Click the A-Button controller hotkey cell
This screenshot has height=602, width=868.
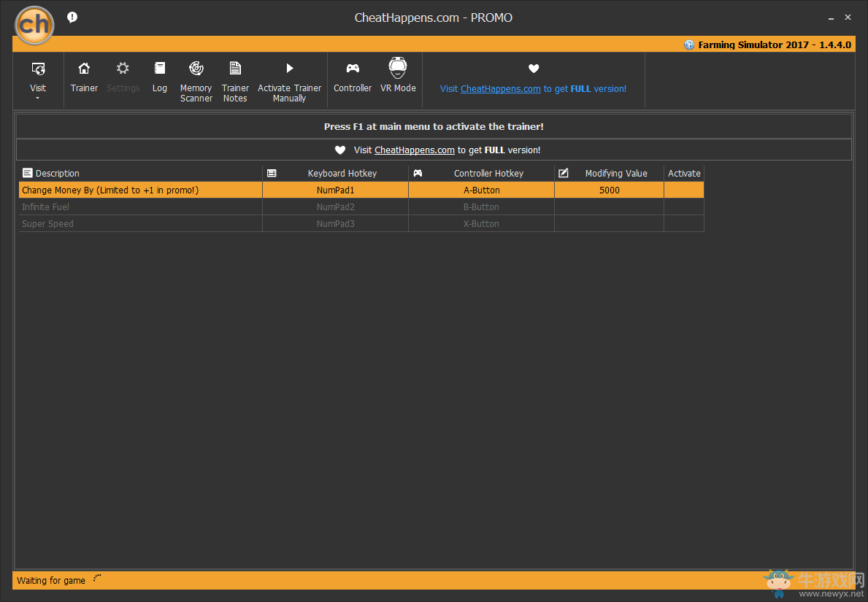tap(482, 190)
